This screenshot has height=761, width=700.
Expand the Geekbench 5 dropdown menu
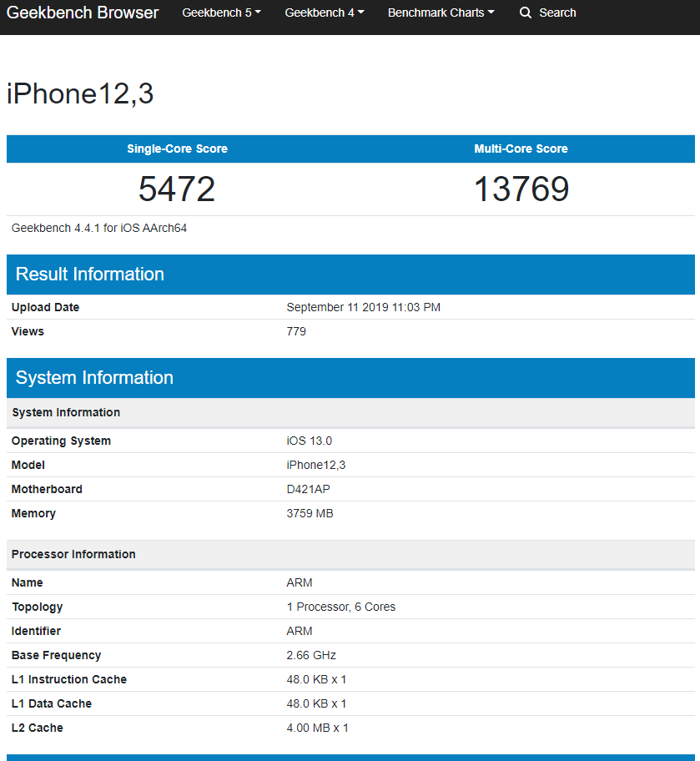(x=221, y=13)
